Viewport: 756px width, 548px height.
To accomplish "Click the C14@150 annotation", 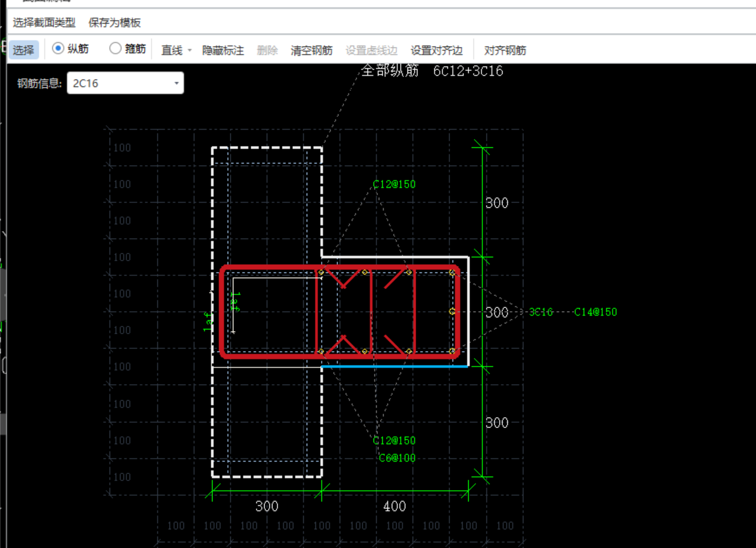I will coord(596,312).
